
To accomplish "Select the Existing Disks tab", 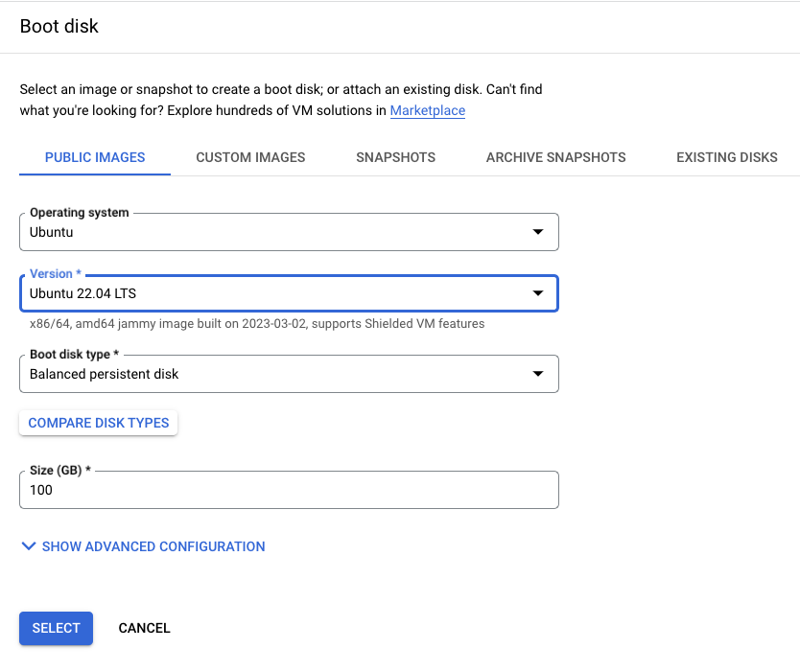I will click(726, 156).
